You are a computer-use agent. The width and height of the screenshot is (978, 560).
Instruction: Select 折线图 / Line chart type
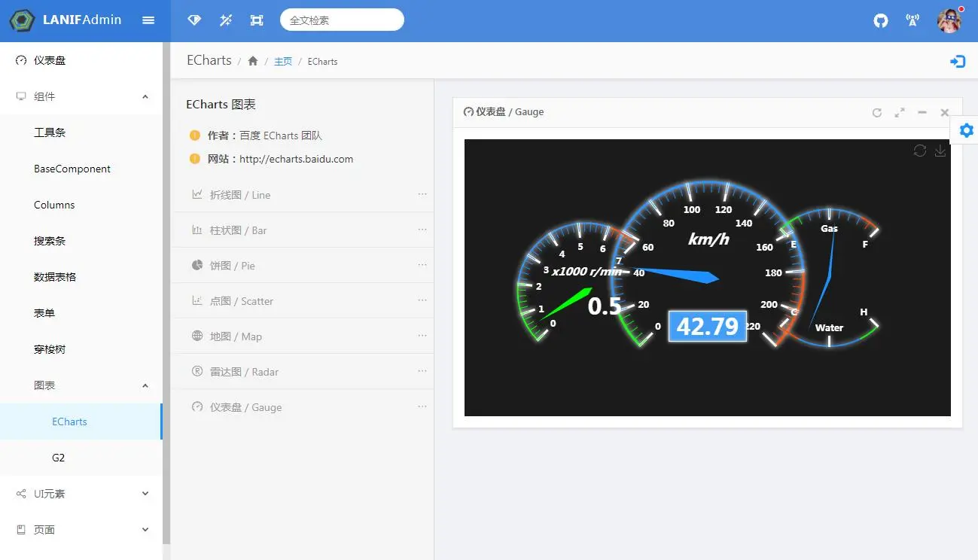302,195
